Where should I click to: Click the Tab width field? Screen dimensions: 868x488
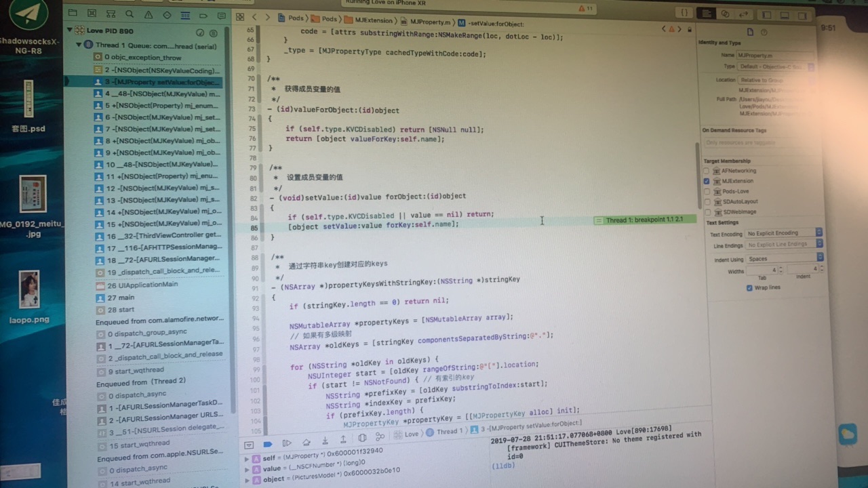[x=762, y=270]
